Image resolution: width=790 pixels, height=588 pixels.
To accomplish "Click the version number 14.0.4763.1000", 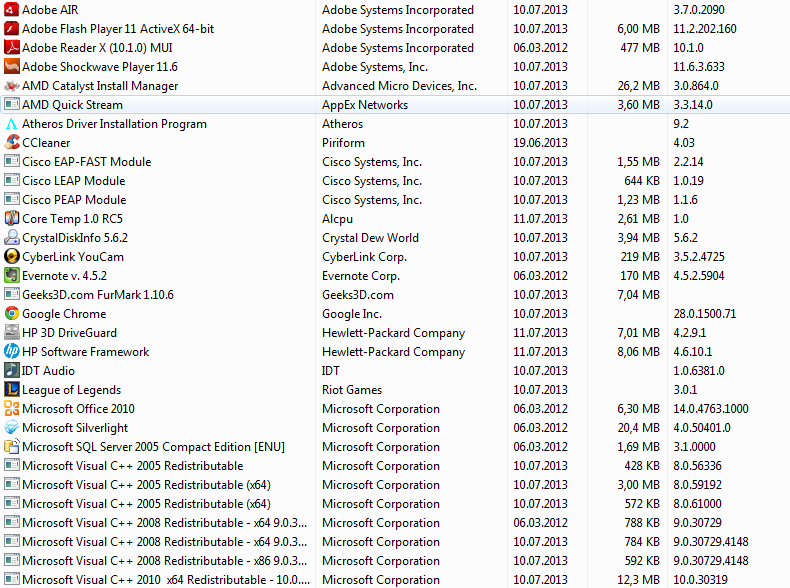I will coord(710,409).
